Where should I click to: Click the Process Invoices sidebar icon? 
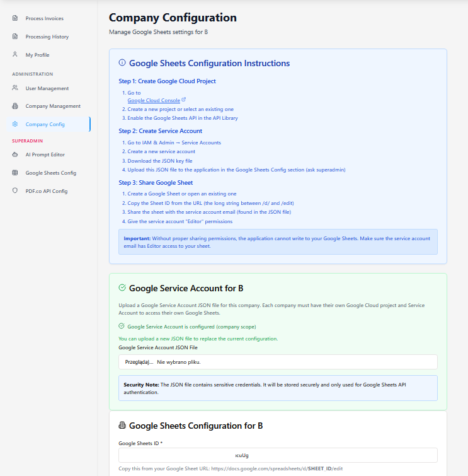(x=15, y=18)
